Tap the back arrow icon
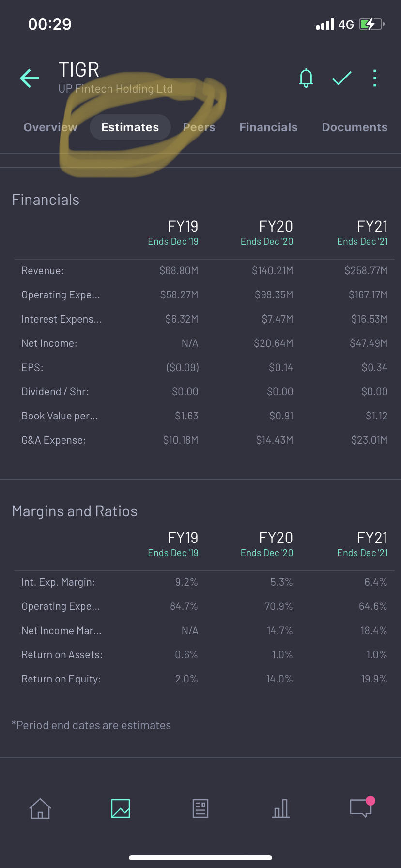 point(30,78)
